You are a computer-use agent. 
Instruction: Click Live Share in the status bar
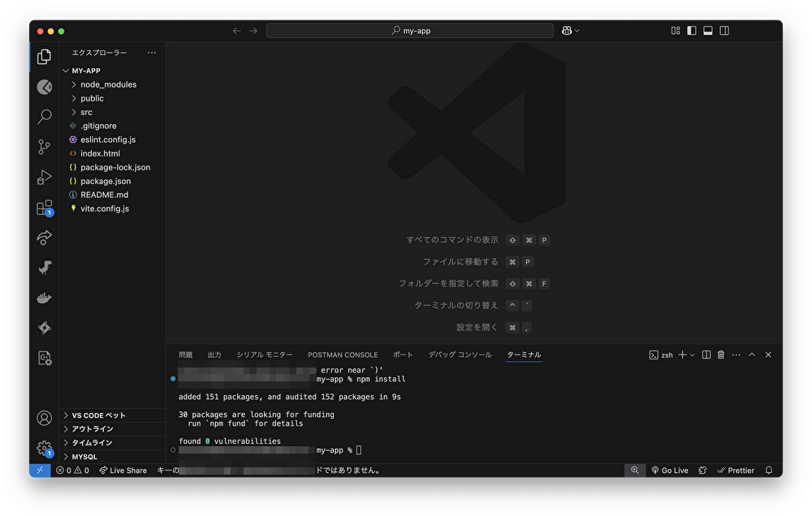(x=123, y=471)
